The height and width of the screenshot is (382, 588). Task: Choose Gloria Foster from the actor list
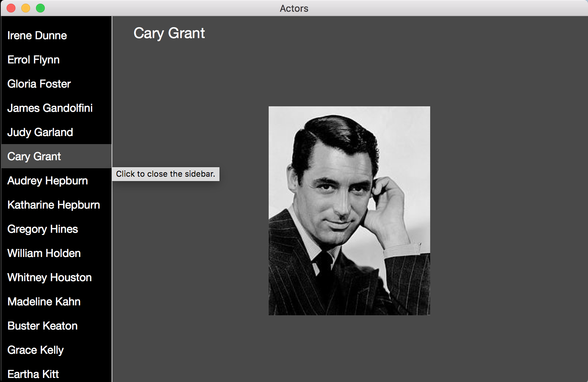(x=39, y=84)
